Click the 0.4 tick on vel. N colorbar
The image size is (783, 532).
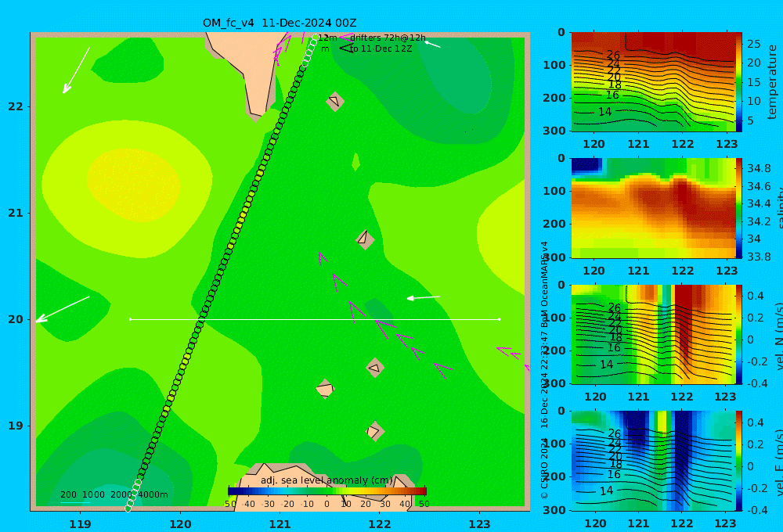(x=756, y=296)
